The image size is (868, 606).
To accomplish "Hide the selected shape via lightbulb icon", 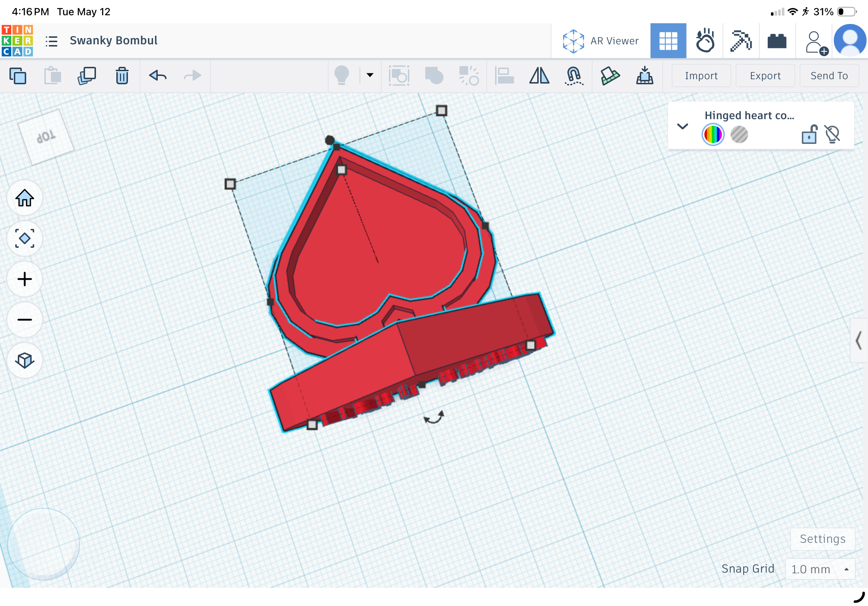I will tap(832, 134).
